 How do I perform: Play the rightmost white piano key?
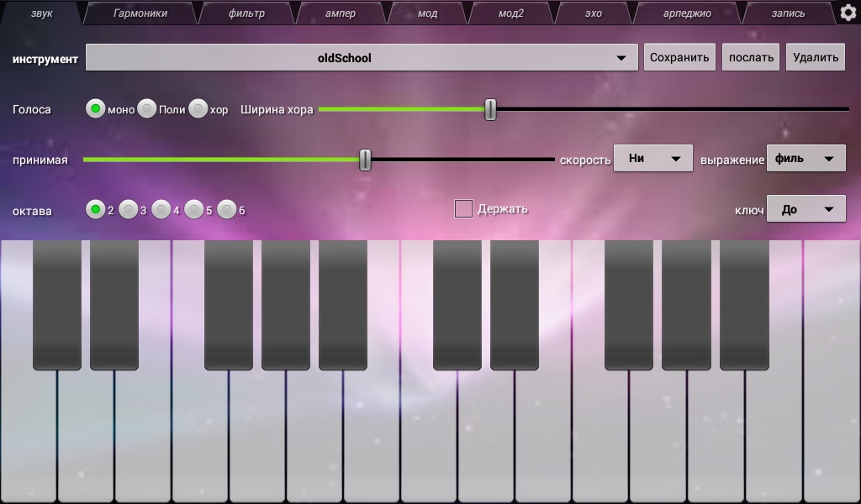pyautogui.click(x=832, y=370)
